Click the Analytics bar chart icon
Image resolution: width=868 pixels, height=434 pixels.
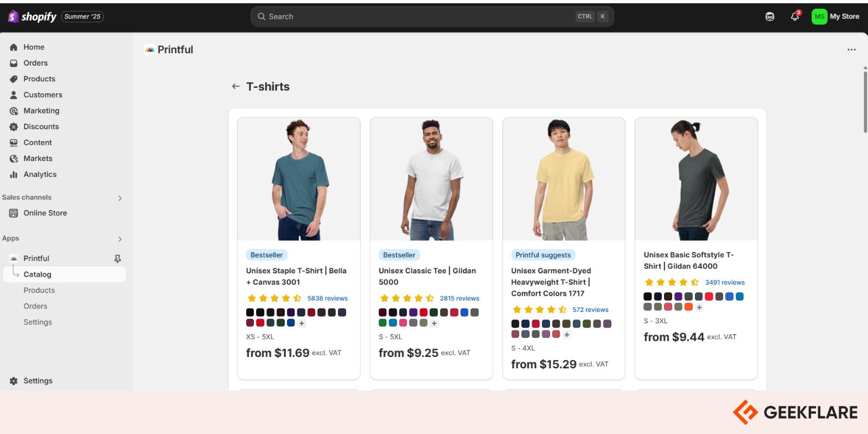click(14, 174)
